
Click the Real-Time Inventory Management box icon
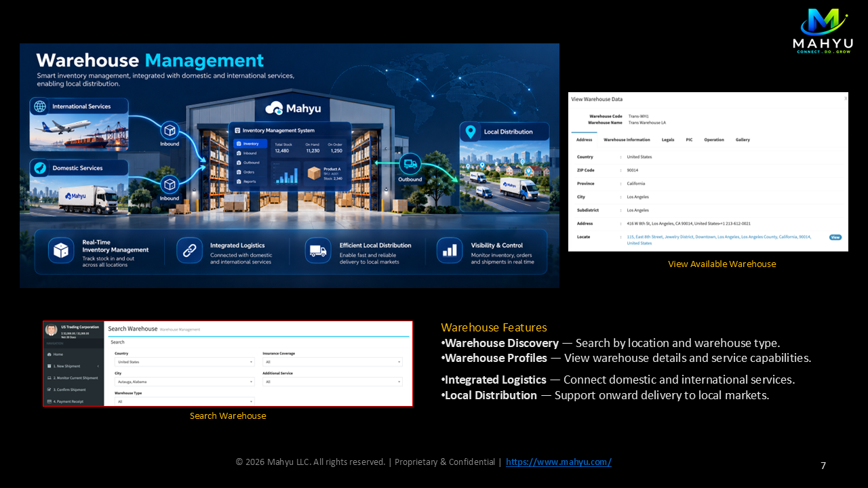(61, 250)
